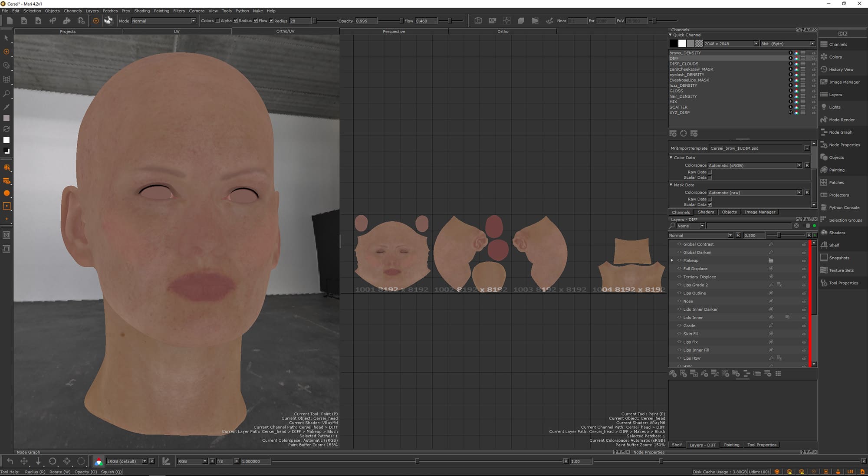Switch to the Shaders tab
The width and height of the screenshot is (868, 476).
(x=706, y=212)
